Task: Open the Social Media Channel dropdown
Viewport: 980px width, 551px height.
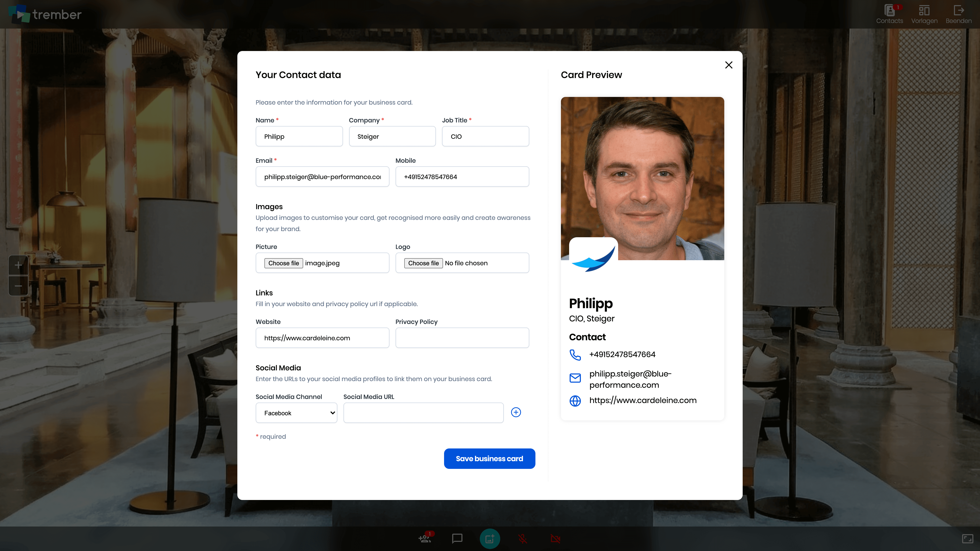Action: coord(296,413)
